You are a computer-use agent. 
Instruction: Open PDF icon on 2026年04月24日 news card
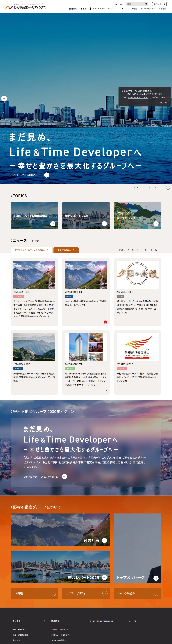(106, 322)
